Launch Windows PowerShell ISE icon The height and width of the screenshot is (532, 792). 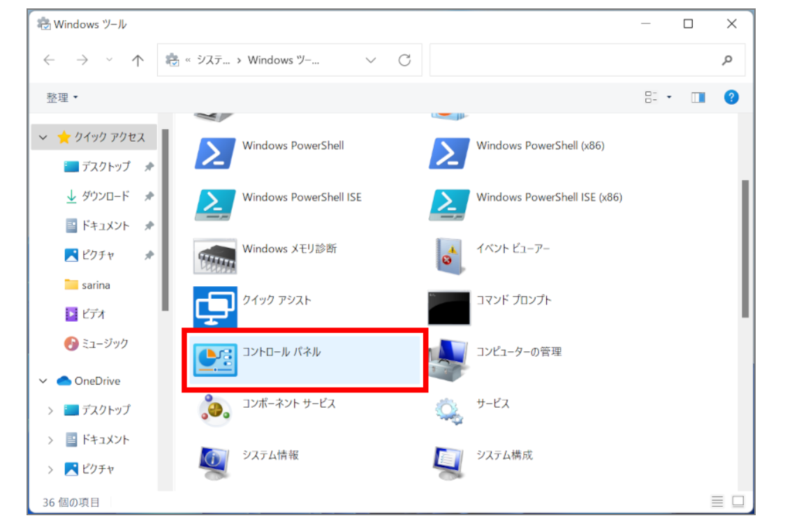[x=214, y=205]
